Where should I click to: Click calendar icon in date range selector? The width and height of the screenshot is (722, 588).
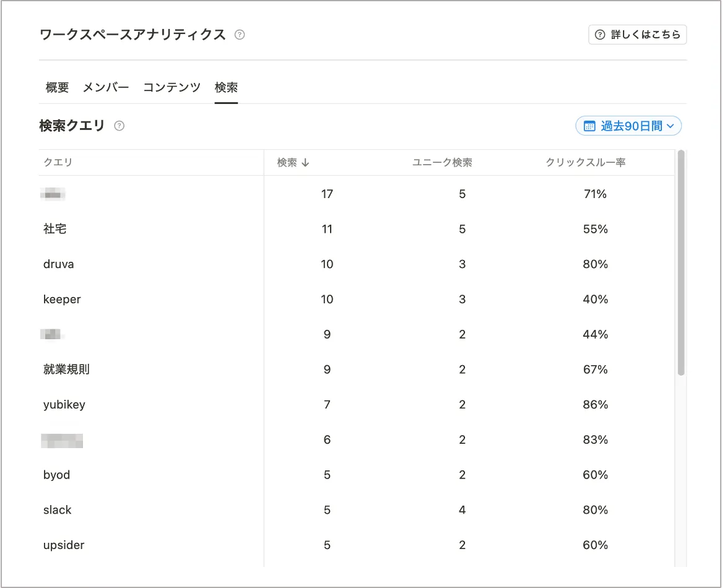click(589, 126)
